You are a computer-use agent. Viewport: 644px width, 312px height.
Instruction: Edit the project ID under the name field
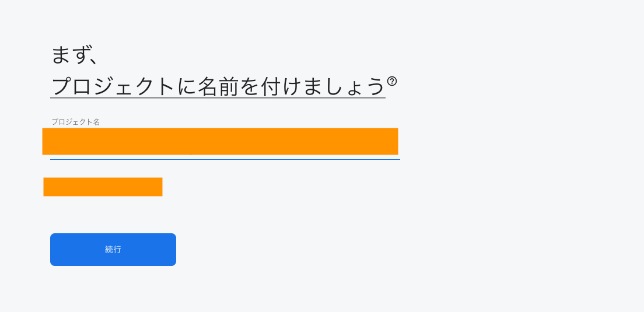click(103, 187)
